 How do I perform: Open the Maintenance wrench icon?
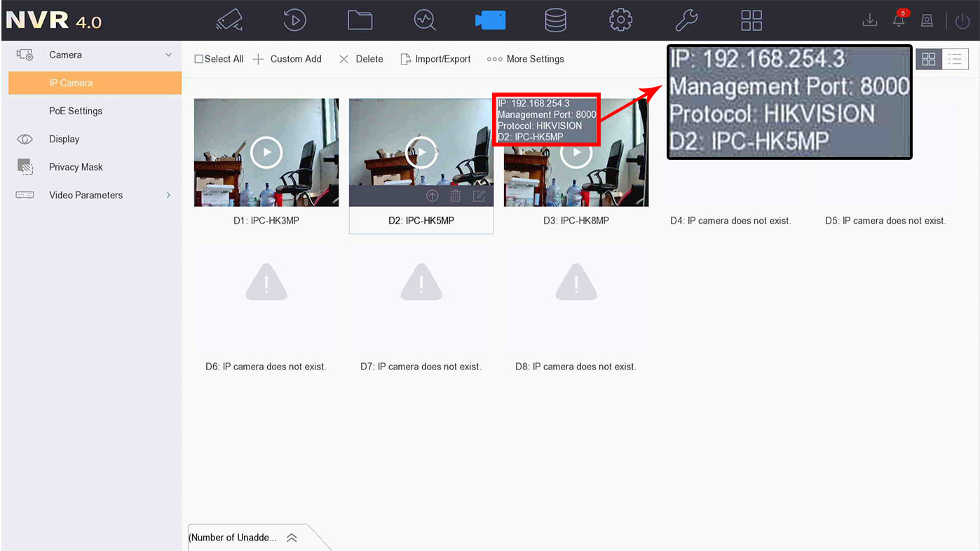point(686,20)
